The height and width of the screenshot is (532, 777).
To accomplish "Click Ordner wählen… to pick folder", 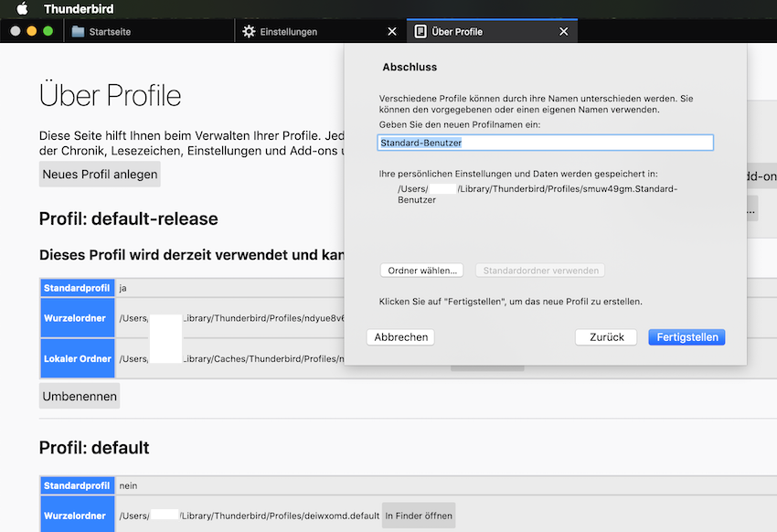I will pyautogui.click(x=421, y=271).
